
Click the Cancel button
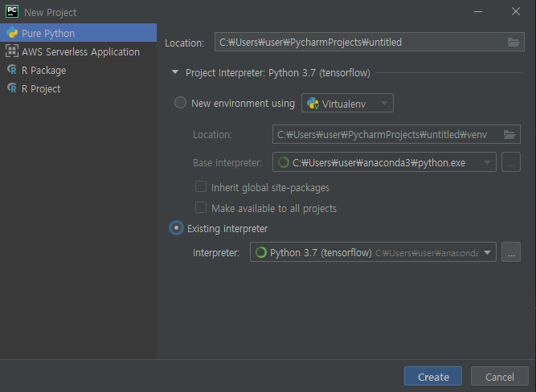click(500, 376)
